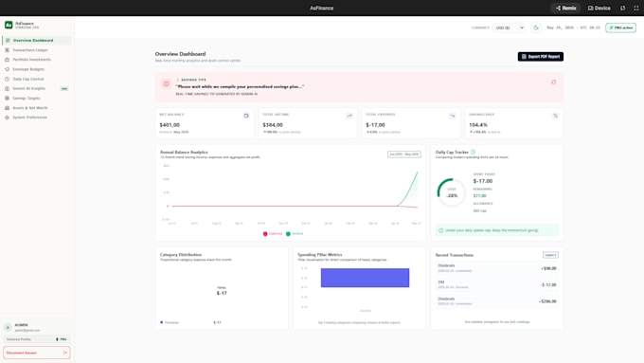The height and width of the screenshot is (363, 644).
Task: Click the Device button in top bar
Action: [x=599, y=8]
